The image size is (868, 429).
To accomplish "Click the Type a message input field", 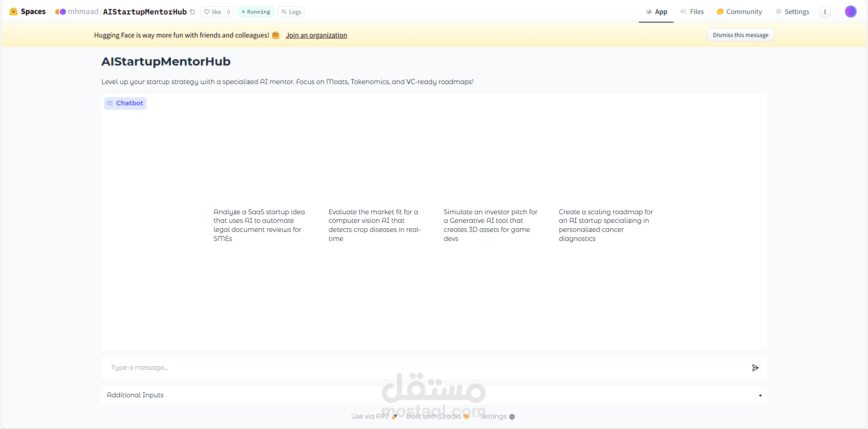I will [x=317, y=368].
